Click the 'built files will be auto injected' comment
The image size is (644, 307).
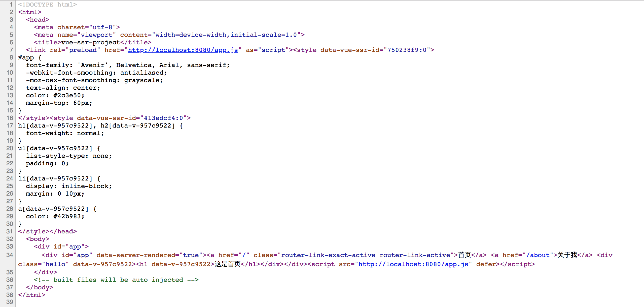point(116,280)
